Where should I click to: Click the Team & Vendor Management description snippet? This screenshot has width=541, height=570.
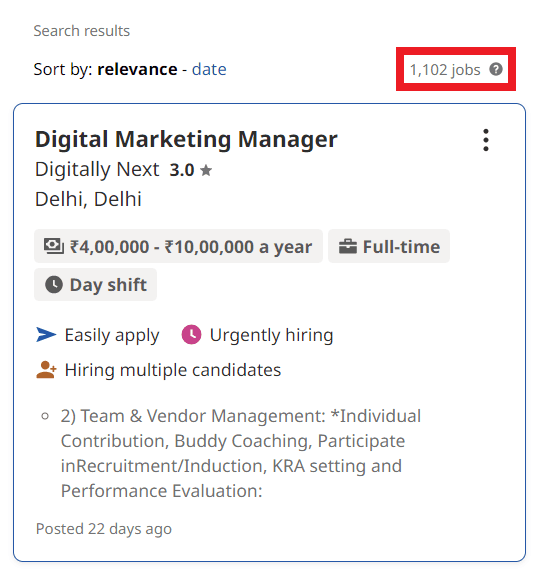[241, 453]
